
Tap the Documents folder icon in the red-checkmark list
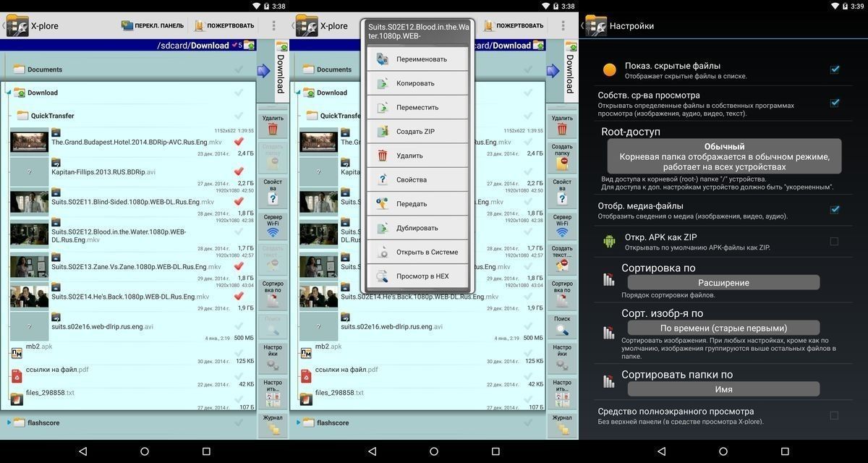(x=20, y=69)
